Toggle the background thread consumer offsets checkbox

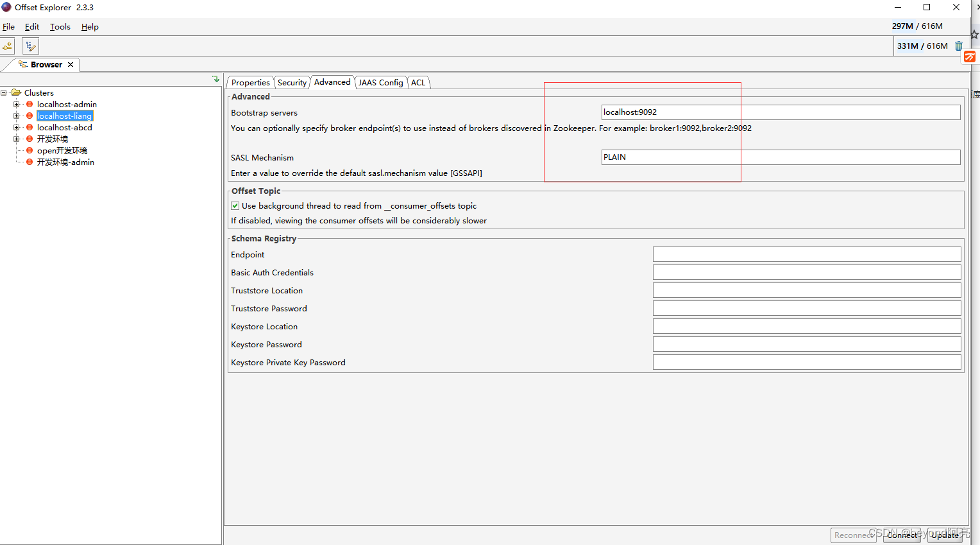[x=235, y=205]
